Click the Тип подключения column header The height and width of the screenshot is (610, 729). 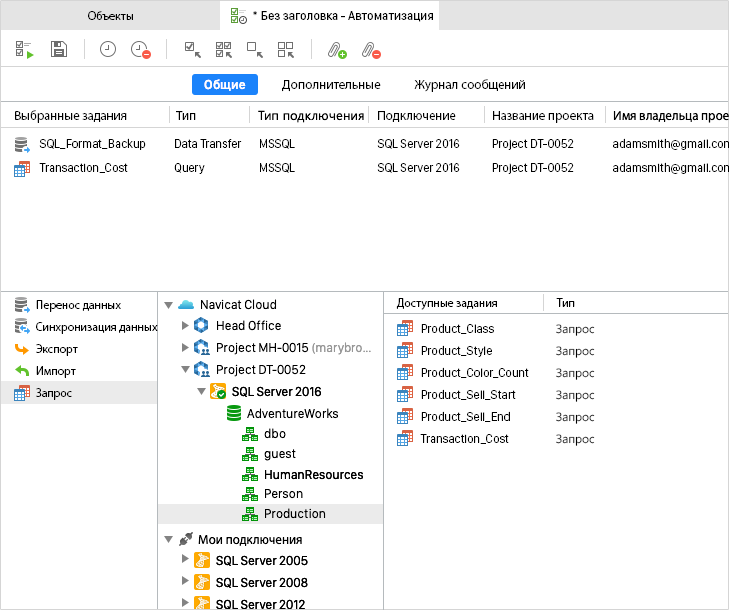[310, 115]
